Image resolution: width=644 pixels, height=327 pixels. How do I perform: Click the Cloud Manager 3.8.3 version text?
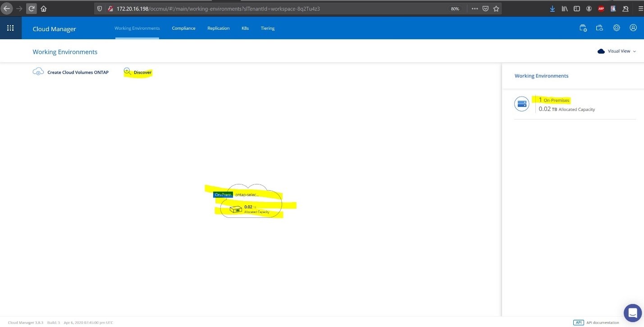click(26, 322)
